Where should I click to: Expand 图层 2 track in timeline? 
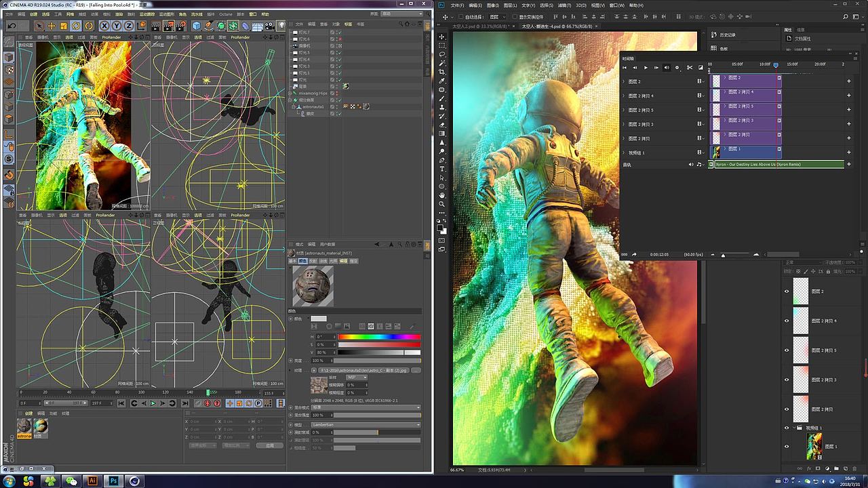coord(624,81)
